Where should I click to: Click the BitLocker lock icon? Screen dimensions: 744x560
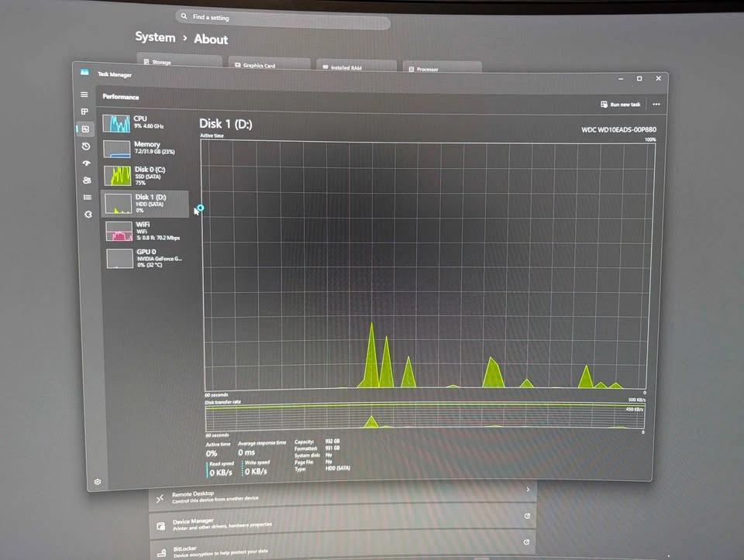pos(162,553)
